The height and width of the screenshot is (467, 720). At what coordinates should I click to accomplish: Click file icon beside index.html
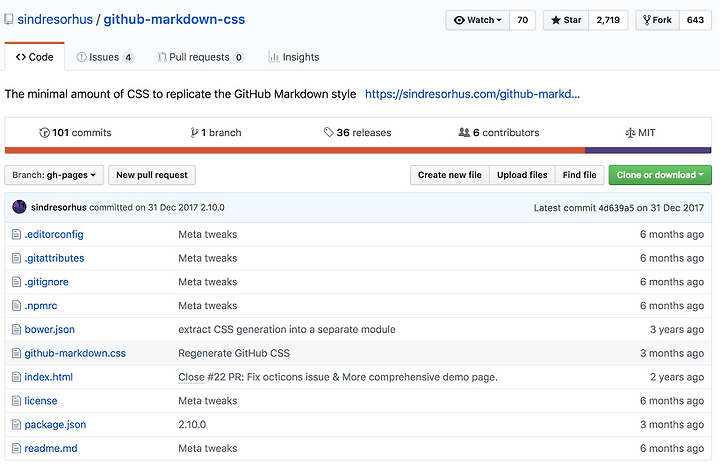pyautogui.click(x=17, y=377)
